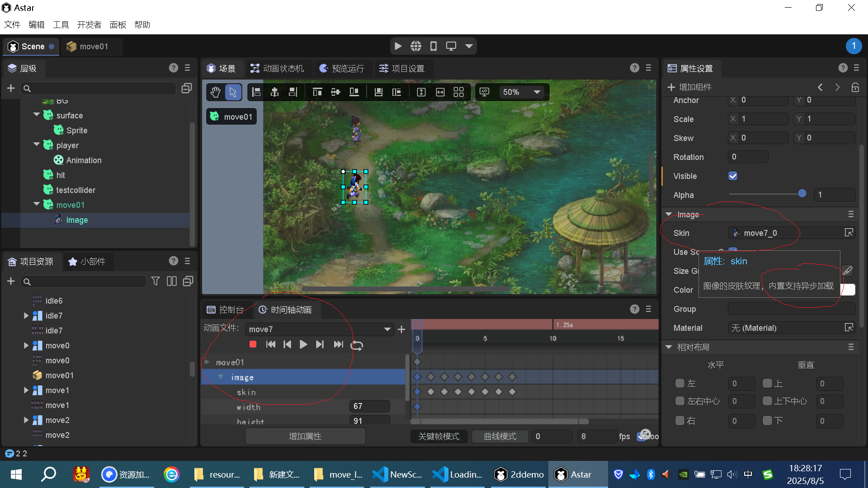Open the 文件 menu
Viewport: 868px width, 488px height.
pyautogui.click(x=12, y=24)
